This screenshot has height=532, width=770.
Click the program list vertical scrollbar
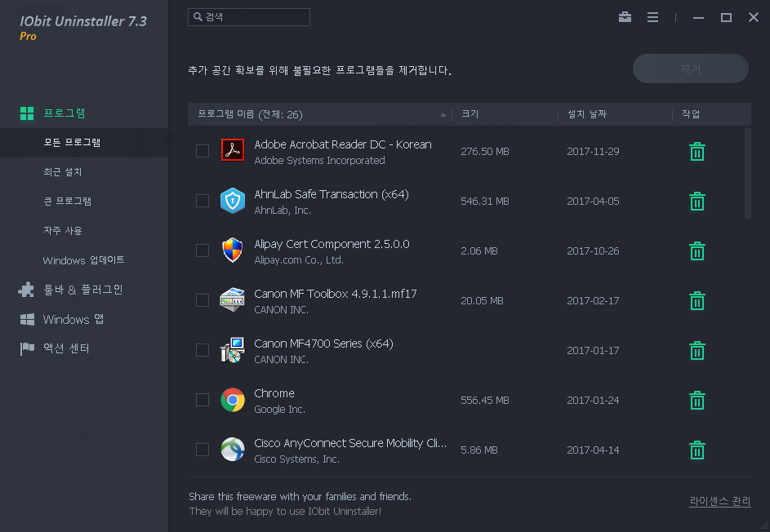pyautogui.click(x=748, y=173)
